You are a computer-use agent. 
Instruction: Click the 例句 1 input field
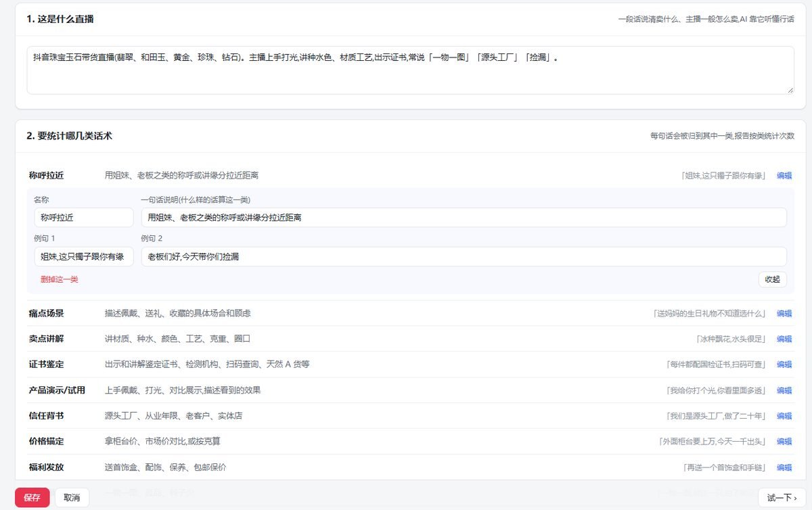(x=84, y=257)
